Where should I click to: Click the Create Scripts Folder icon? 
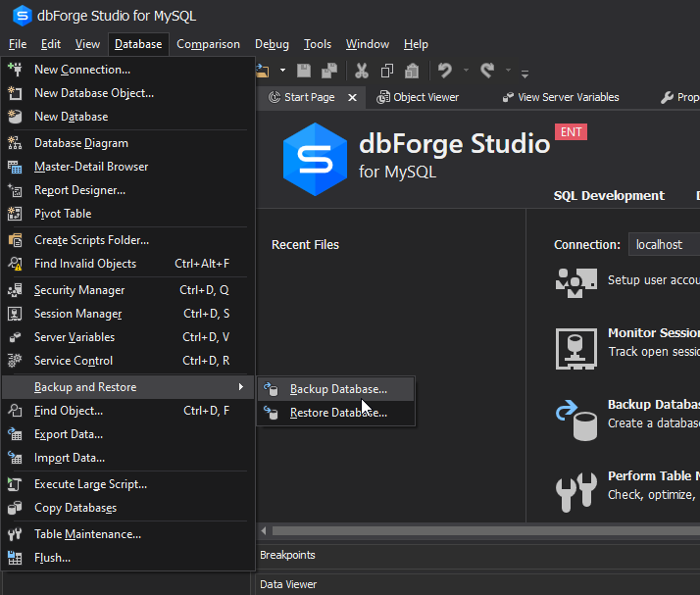[x=15, y=240]
